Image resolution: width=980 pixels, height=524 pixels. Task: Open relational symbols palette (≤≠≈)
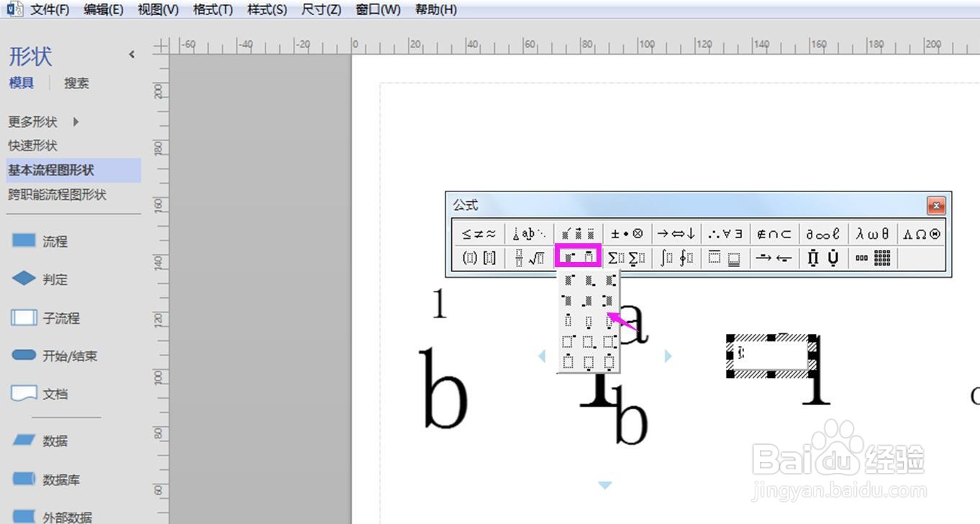tap(479, 234)
